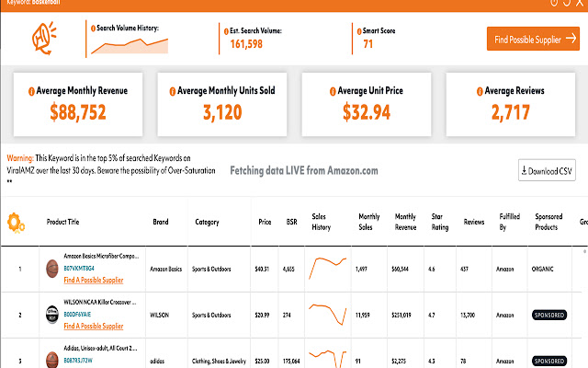This screenshot has height=368, width=588.
Task: Click info icon for Average Unit Price
Action: 333,91
